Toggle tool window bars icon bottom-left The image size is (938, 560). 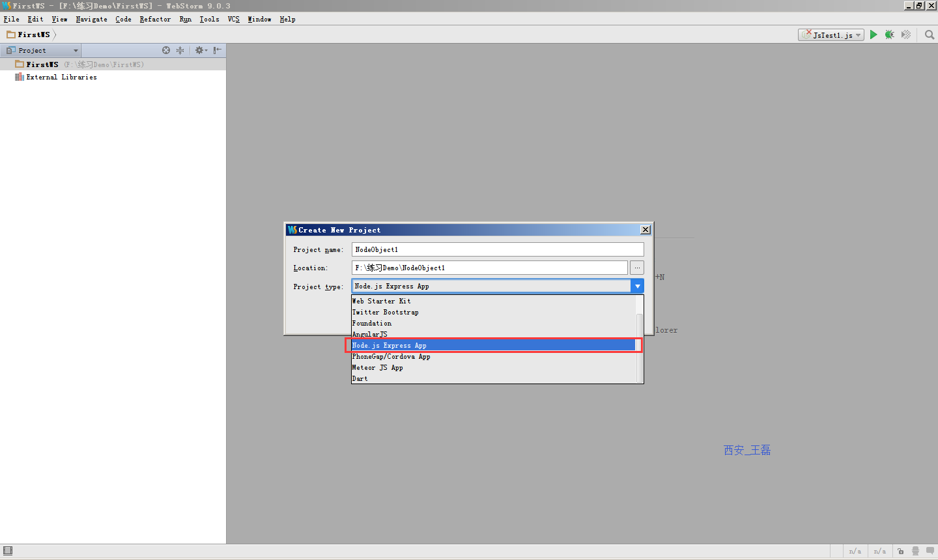[8, 551]
